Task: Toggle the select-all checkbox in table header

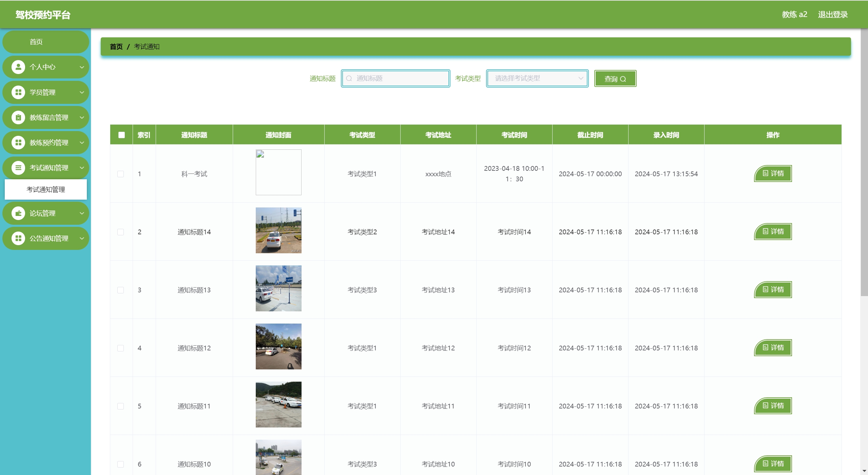Action: [x=121, y=135]
